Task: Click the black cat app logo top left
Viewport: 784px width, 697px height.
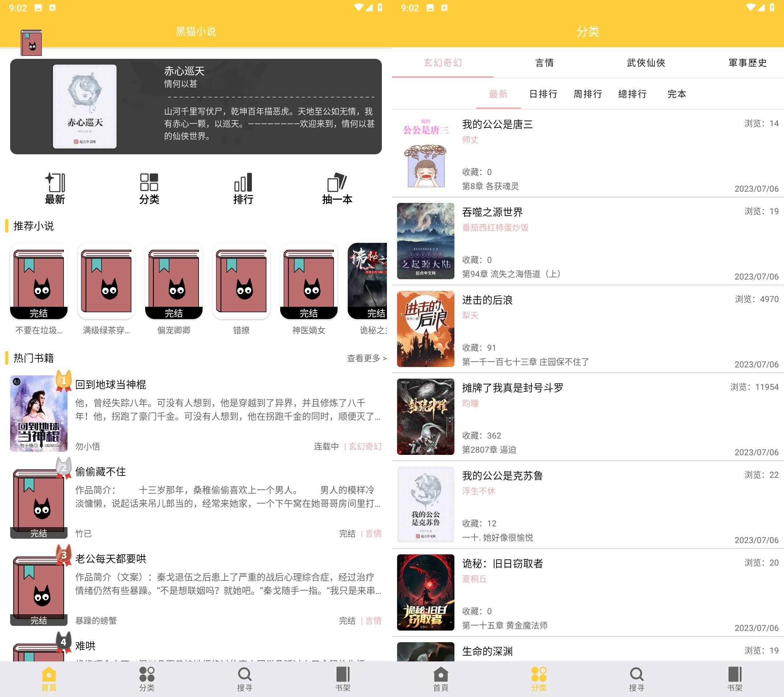Action: pyautogui.click(x=31, y=43)
